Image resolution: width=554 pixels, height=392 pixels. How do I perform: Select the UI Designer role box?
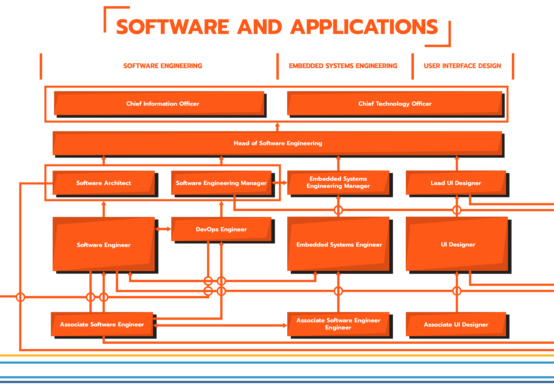point(458,244)
